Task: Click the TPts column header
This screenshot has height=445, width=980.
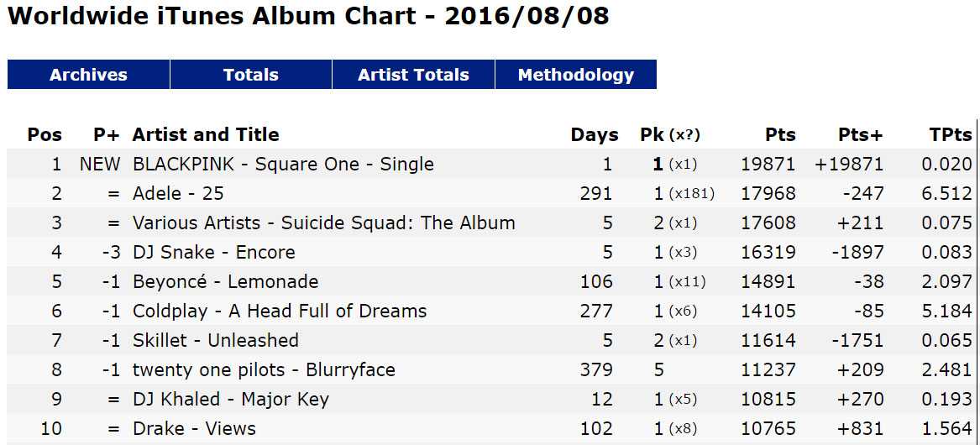Action: [x=951, y=134]
